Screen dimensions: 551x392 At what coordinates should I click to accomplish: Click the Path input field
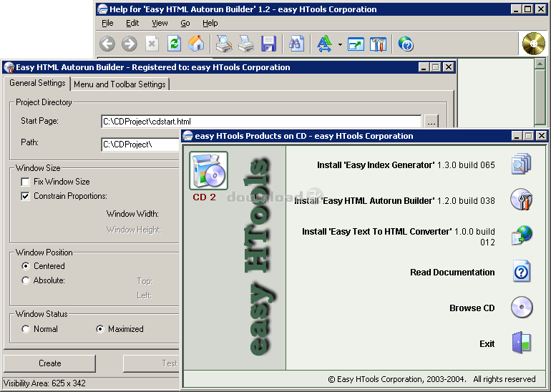tap(140, 144)
